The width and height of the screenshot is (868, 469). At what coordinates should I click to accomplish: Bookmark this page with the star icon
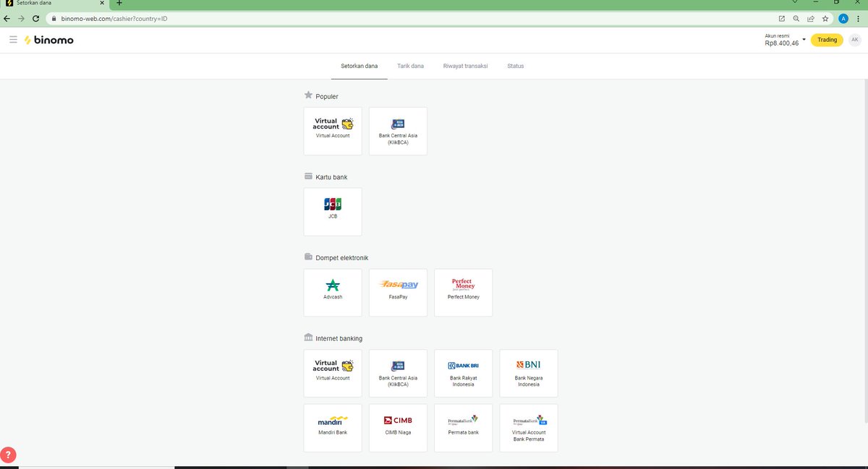[x=825, y=19]
